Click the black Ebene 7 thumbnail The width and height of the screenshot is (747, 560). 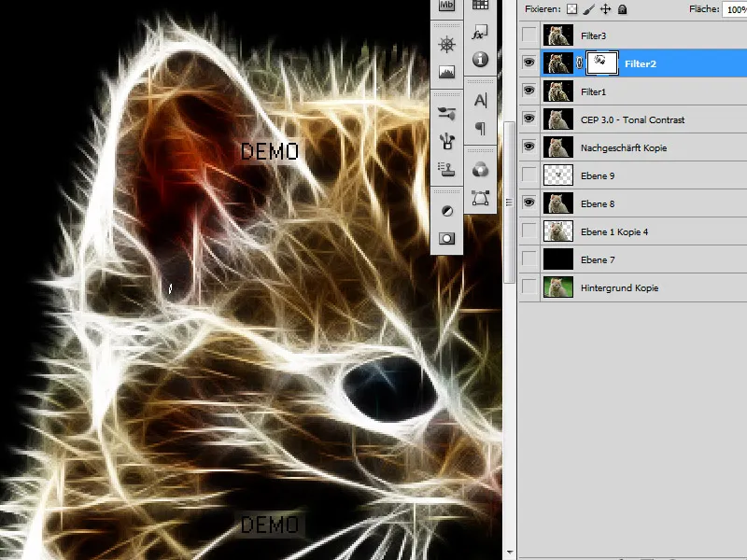coord(557,259)
